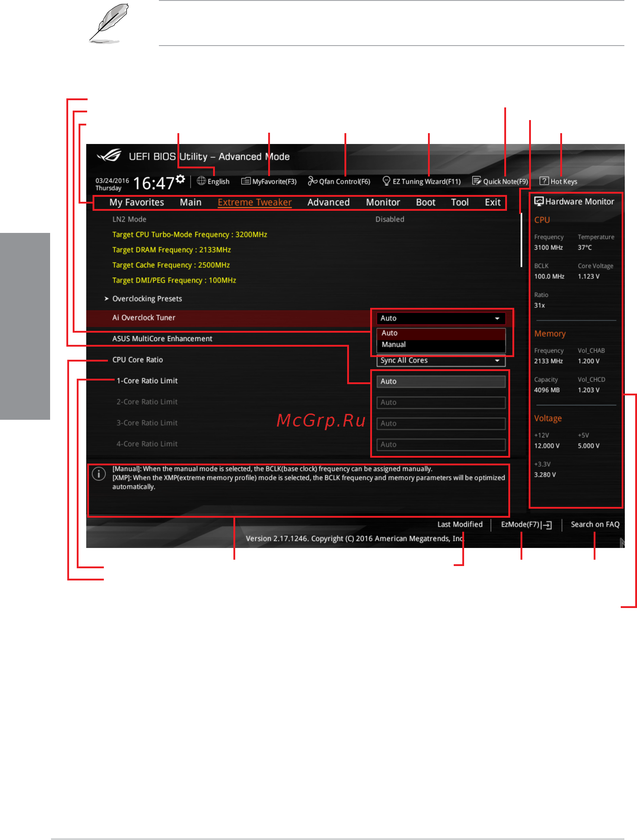Select Auto option in dropdown list
This screenshot has width=637, height=840.
coord(441,333)
